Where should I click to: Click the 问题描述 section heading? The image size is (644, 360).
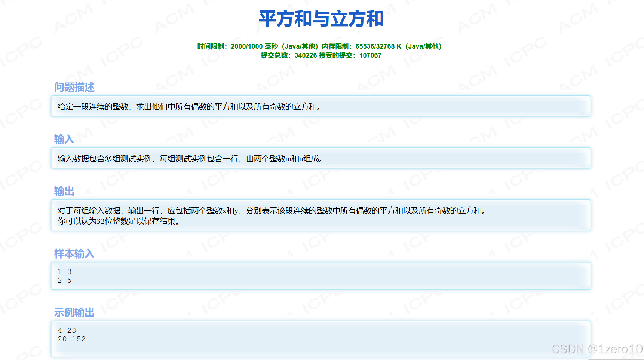point(74,87)
